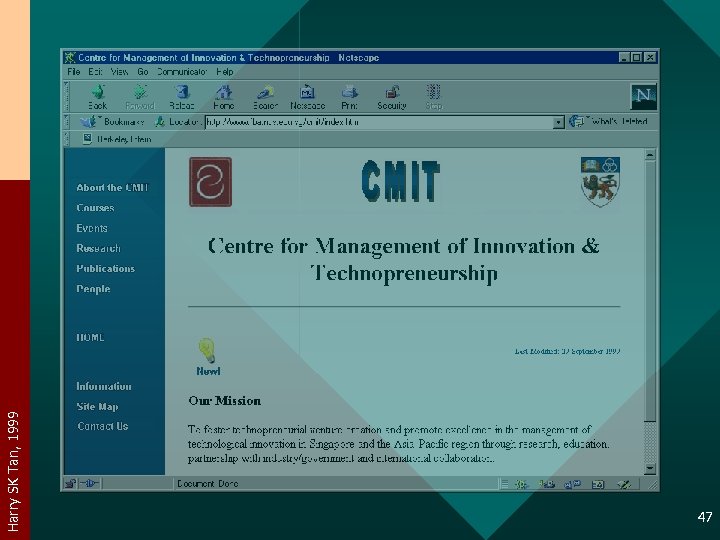Open About the CMIT link
The width and height of the screenshot is (720, 540).
point(112,187)
